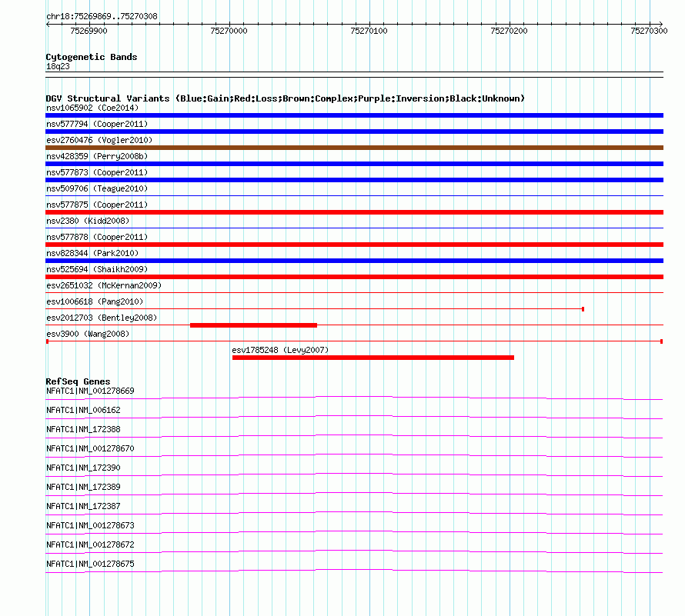Select the DGV Structural Variants track title
The width and height of the screenshot is (685, 616).
[x=286, y=98]
